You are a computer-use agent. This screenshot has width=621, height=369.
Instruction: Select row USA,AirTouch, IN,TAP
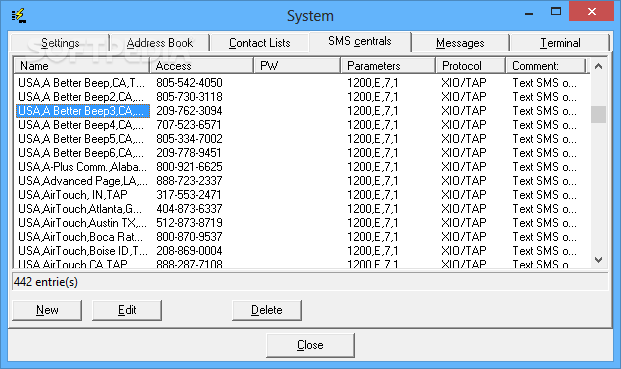point(303,195)
